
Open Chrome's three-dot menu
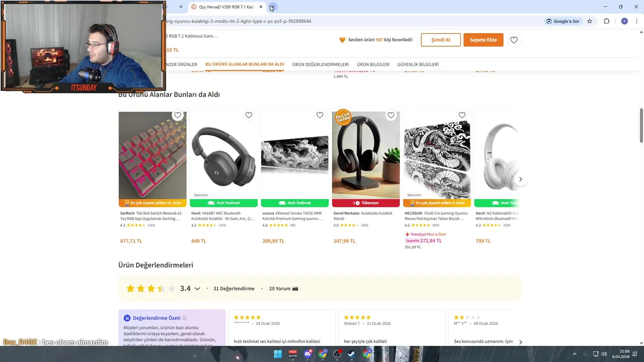[636, 21]
